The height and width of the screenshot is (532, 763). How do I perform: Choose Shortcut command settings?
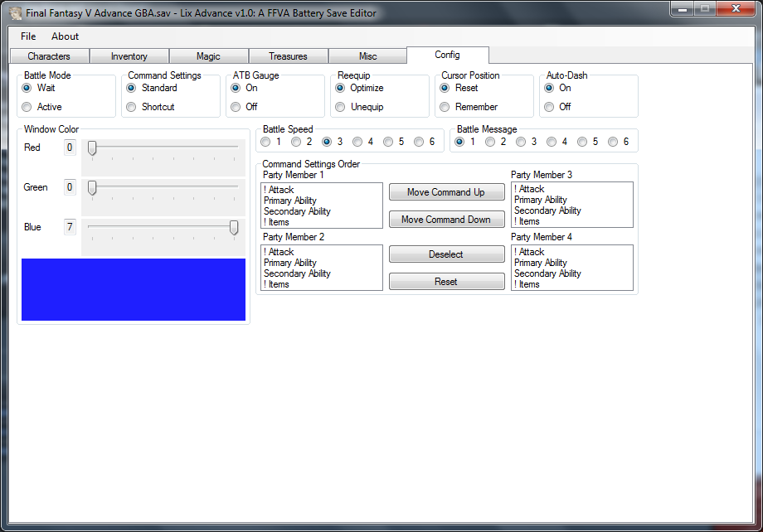[150, 107]
